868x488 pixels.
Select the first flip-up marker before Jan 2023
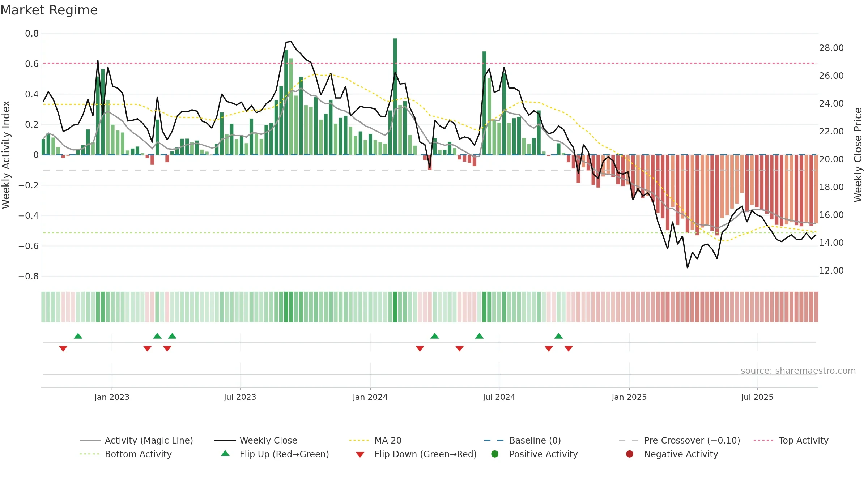point(78,336)
